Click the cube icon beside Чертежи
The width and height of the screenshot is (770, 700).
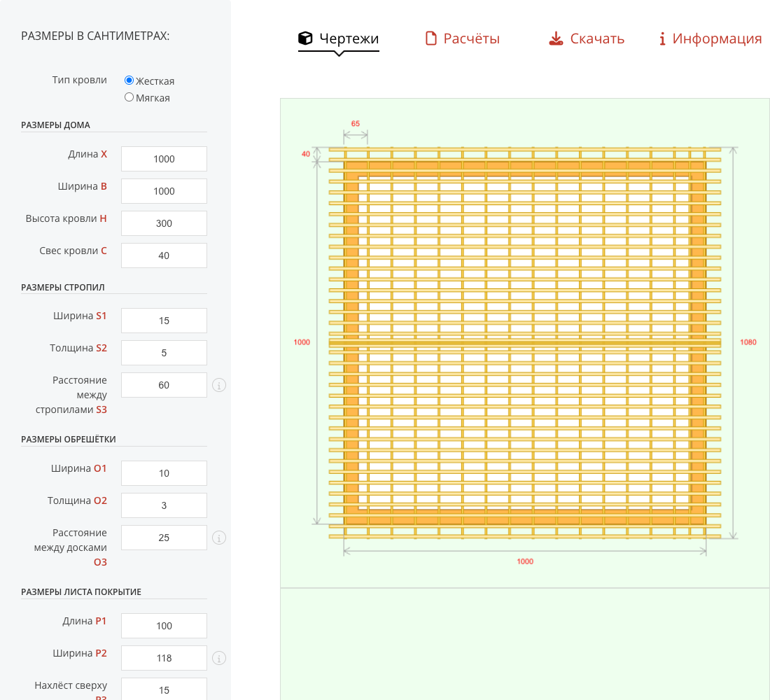coord(305,38)
